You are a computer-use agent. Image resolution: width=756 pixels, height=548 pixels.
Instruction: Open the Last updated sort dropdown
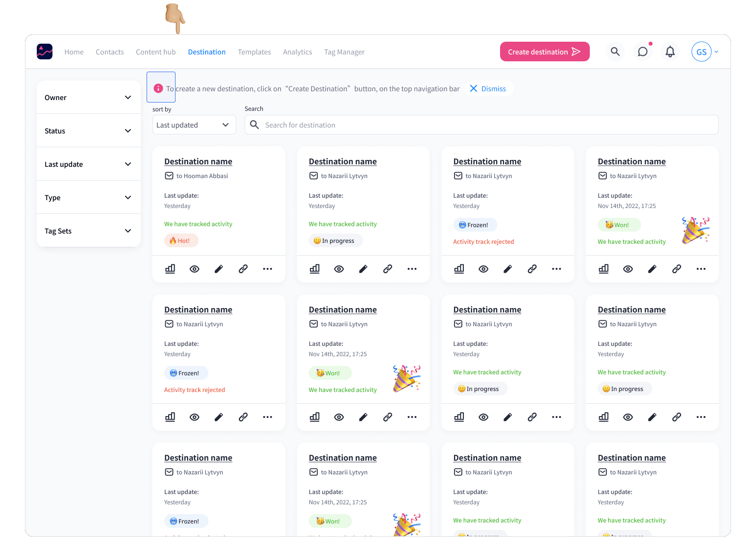[194, 125]
